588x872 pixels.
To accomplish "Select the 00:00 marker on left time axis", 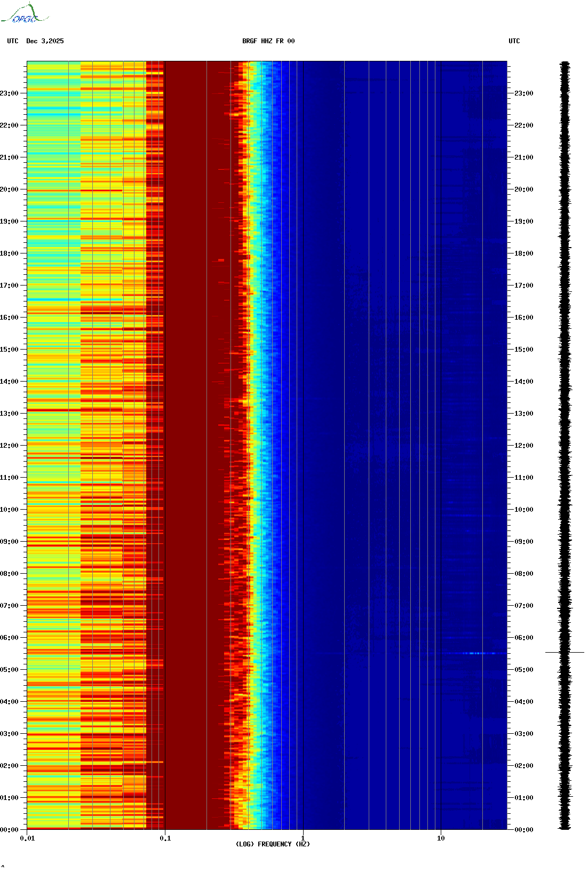I will click(9, 829).
